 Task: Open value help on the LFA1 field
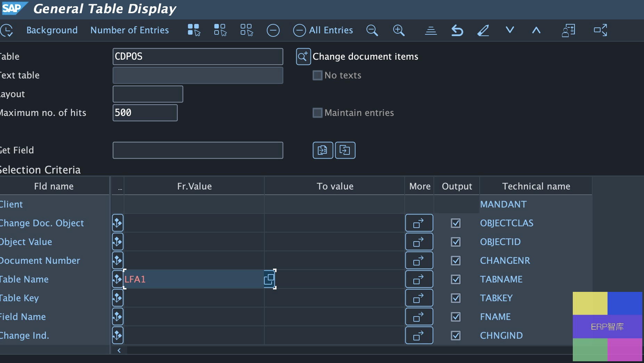269,279
